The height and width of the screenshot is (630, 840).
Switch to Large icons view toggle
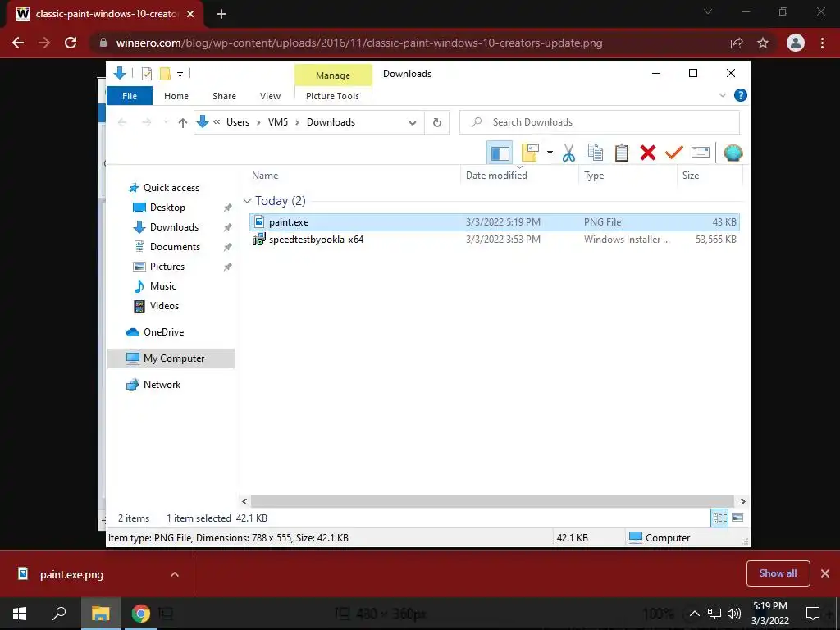tap(737, 518)
